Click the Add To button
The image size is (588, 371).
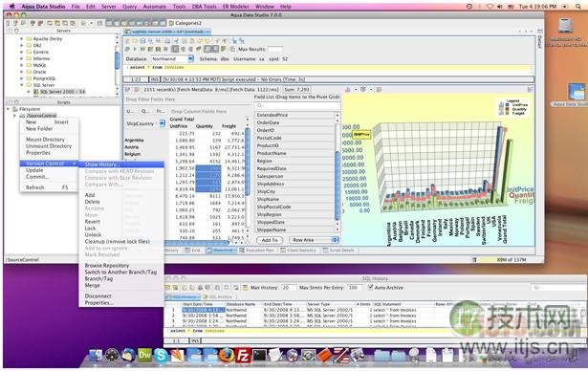click(x=270, y=240)
